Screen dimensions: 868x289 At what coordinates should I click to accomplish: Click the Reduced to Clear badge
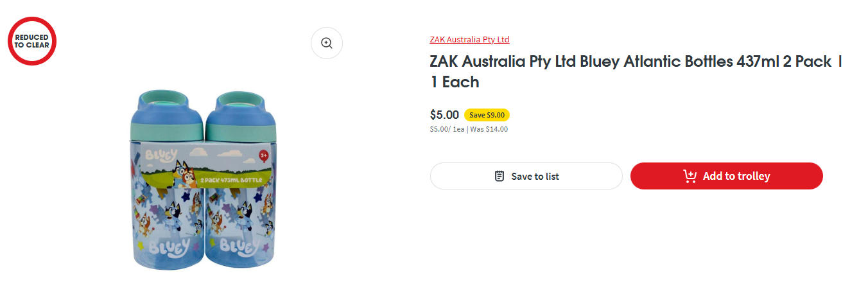[x=32, y=41]
